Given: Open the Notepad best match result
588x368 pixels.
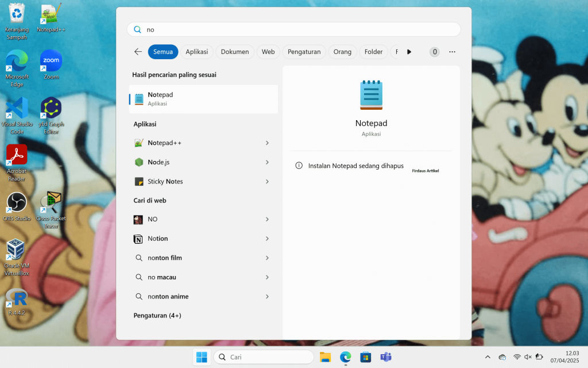Looking at the screenshot, I should [204, 99].
